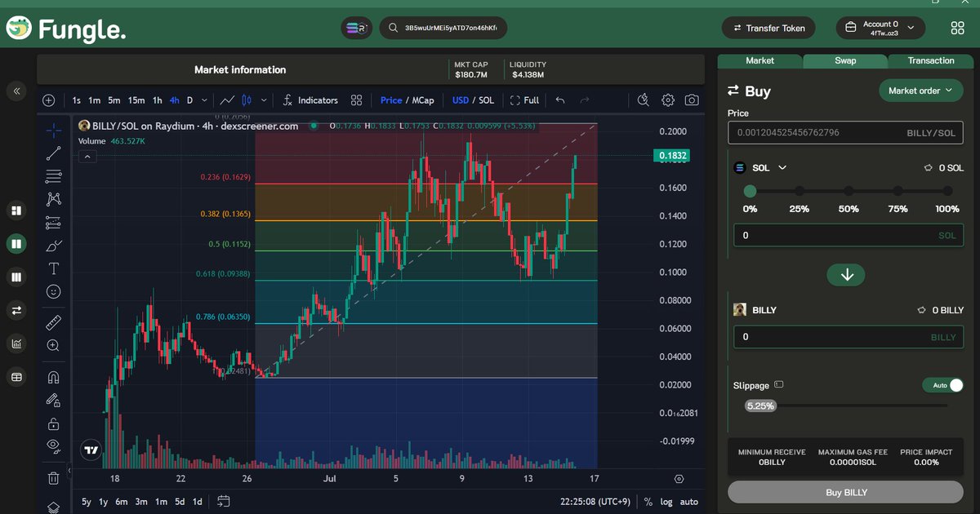Open the table view sidebar icon

coord(16,377)
